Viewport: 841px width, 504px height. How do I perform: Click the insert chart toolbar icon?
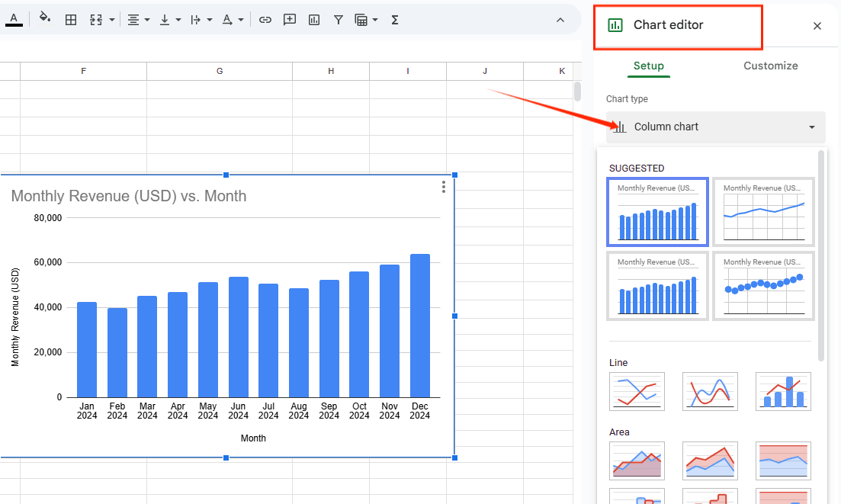click(x=314, y=20)
